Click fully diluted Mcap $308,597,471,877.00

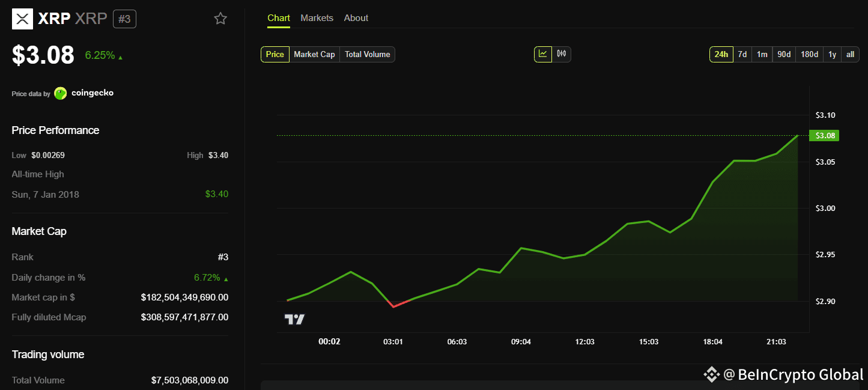(184, 317)
